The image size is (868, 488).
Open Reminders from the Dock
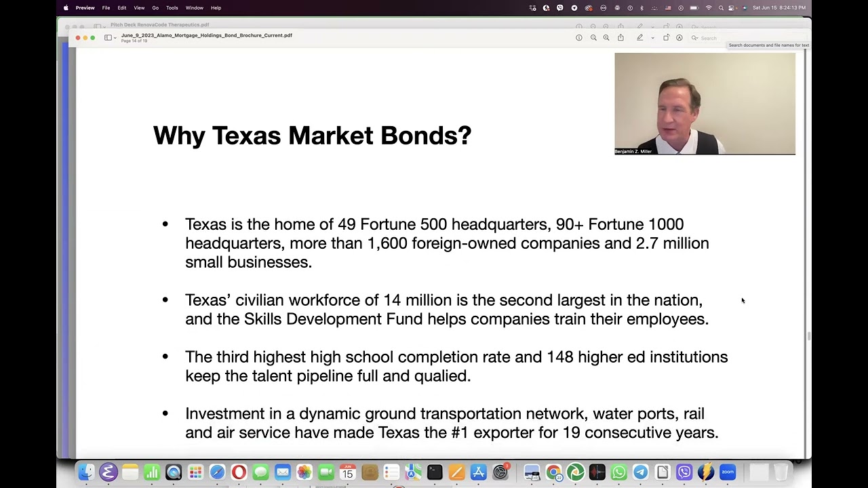click(x=391, y=472)
